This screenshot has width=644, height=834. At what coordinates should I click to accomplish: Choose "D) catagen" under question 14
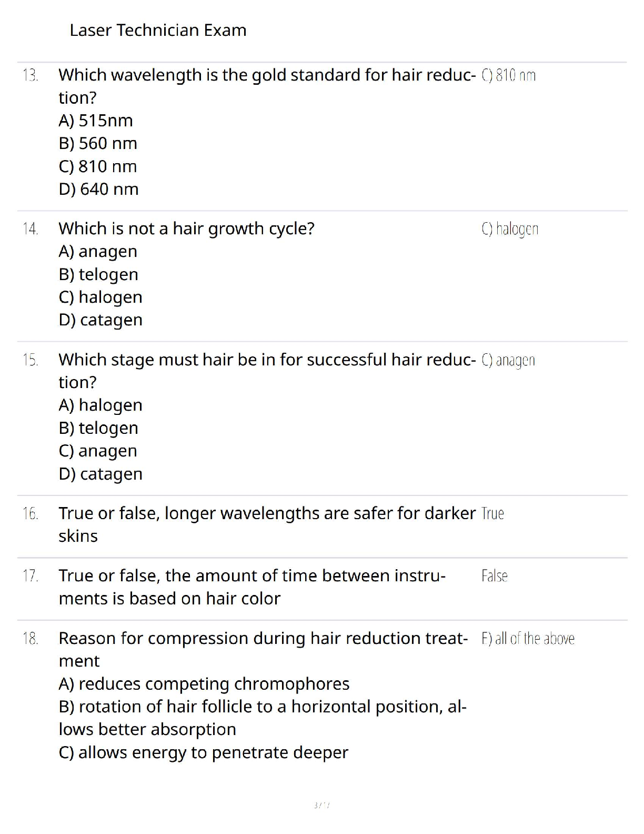tap(100, 320)
